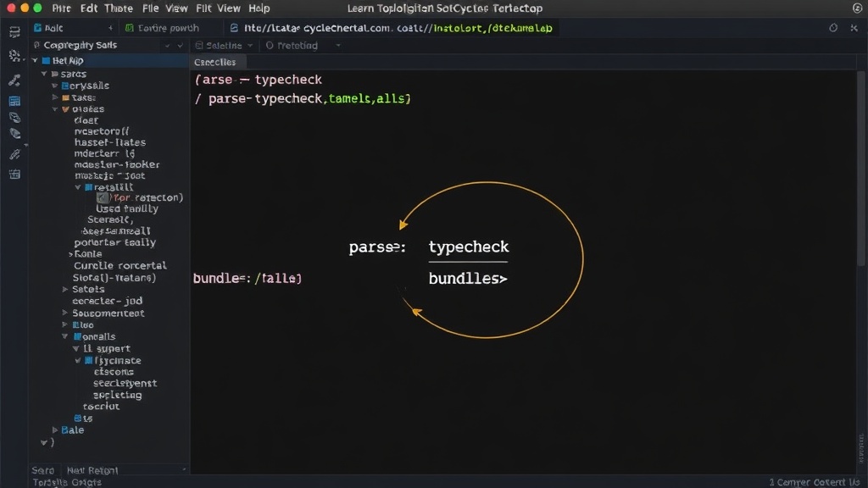Image resolution: width=868 pixels, height=488 pixels.
Task: Open the 'Saletins' dropdown
Action: coord(224,46)
